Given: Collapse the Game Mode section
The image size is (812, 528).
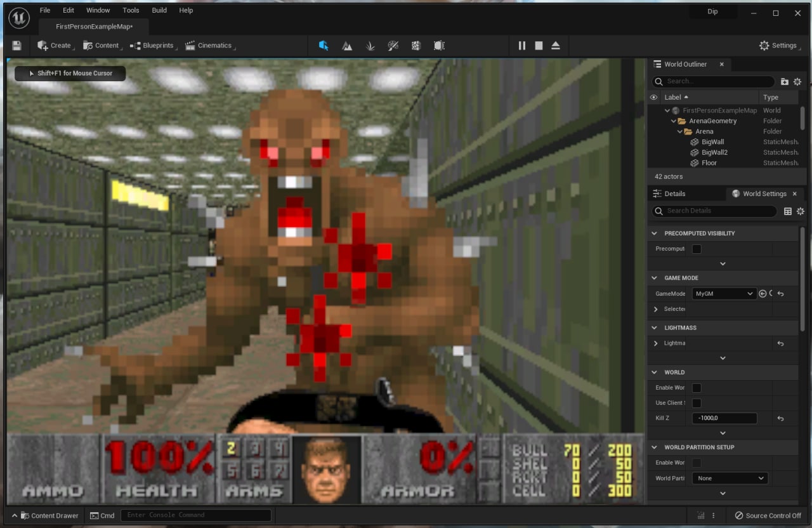Looking at the screenshot, I should click(x=655, y=278).
